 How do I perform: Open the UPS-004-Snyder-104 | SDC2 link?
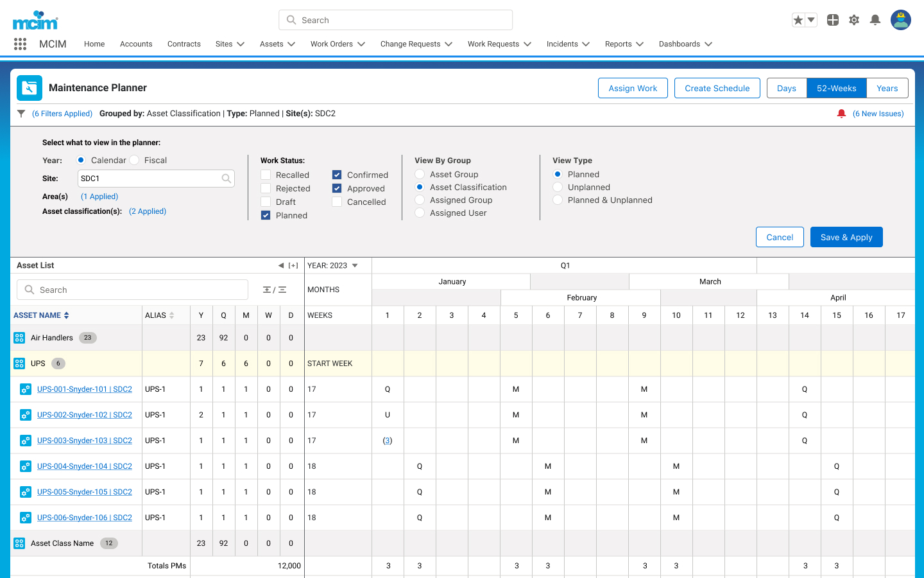85,466
